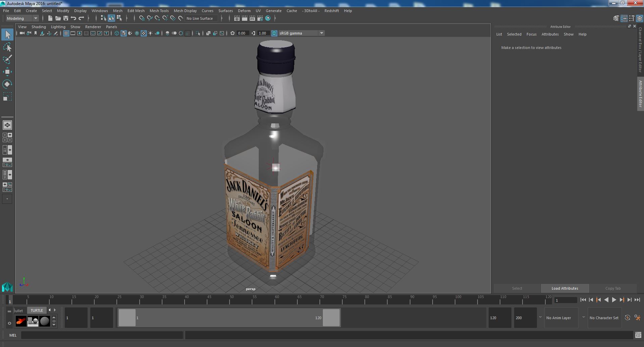This screenshot has width=644, height=347.
Task: Click the Load Attributes button
Action: click(x=565, y=288)
